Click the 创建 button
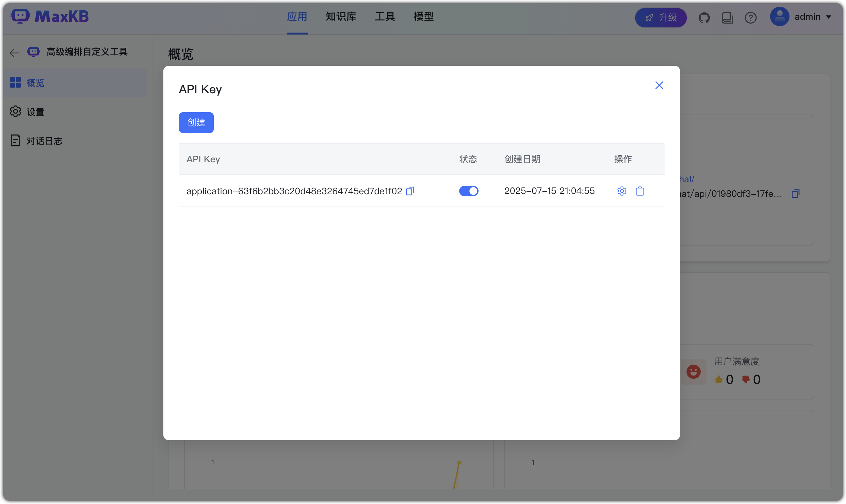The image size is (846, 504). pos(196,122)
